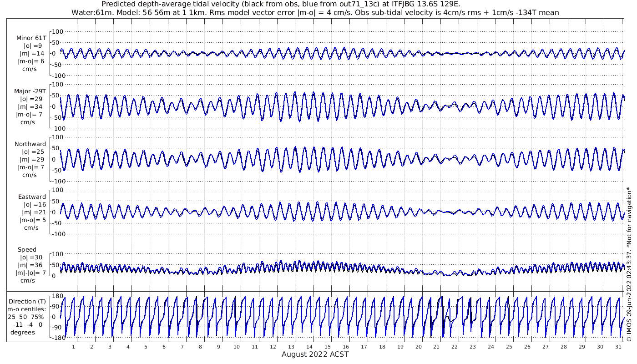Click day '22' on the date axis
This screenshot has height=364, width=637.
pyautogui.click(x=454, y=347)
